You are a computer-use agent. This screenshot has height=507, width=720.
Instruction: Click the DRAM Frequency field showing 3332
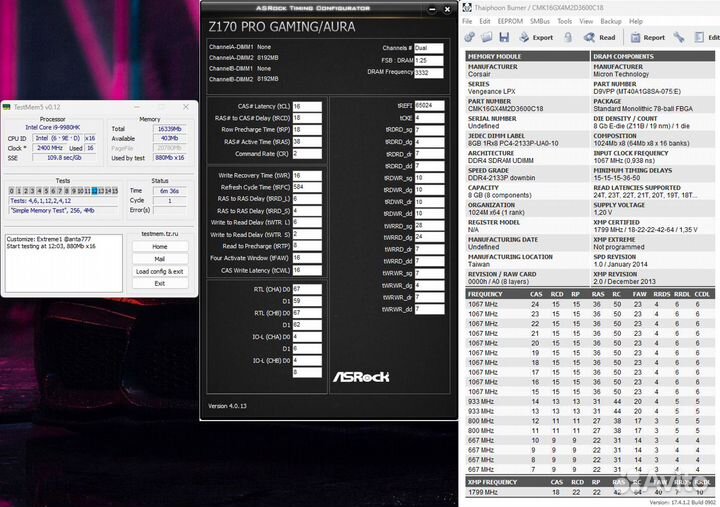coord(429,73)
